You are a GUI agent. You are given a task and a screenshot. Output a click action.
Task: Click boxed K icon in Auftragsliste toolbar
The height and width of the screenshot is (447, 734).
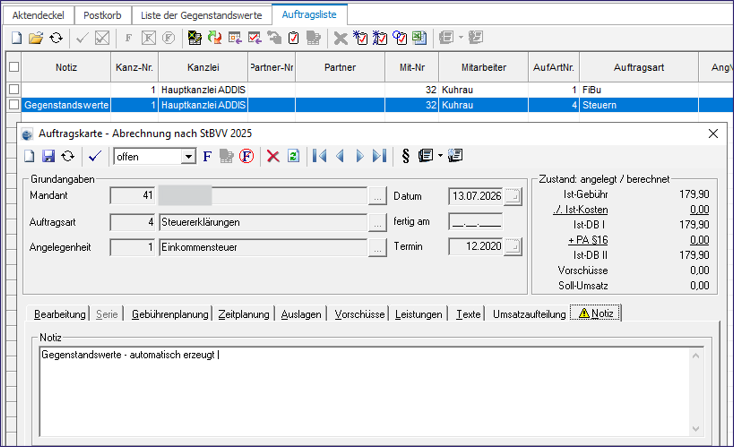coord(148,38)
